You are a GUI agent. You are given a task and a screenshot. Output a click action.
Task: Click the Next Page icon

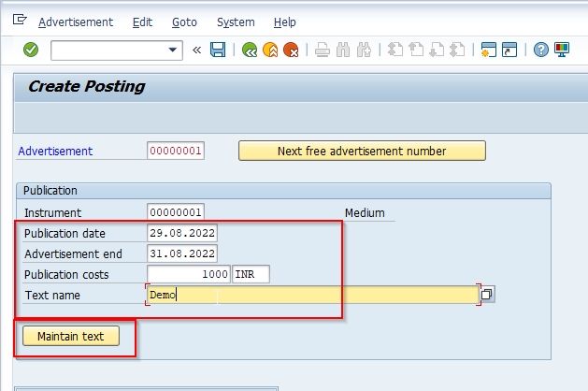click(437, 50)
